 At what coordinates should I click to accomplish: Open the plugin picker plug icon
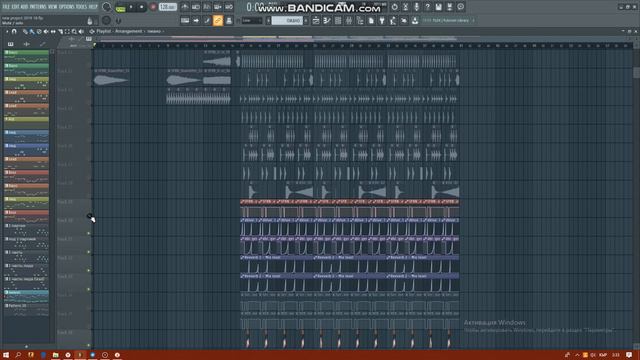(382, 20)
